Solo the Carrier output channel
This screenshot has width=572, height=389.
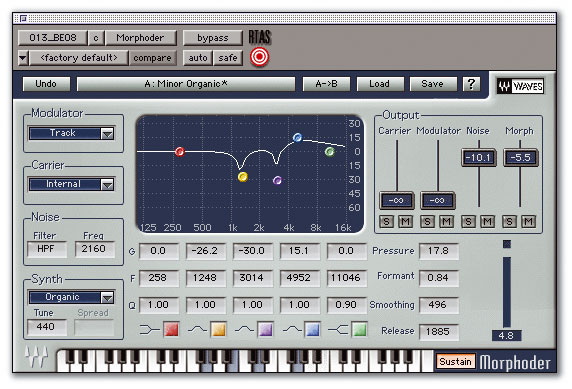387,221
